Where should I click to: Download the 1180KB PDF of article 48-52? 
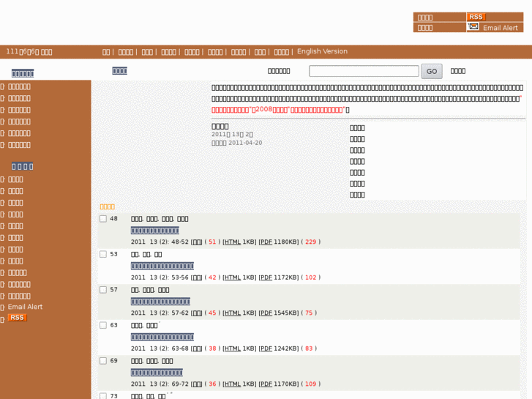point(266,242)
